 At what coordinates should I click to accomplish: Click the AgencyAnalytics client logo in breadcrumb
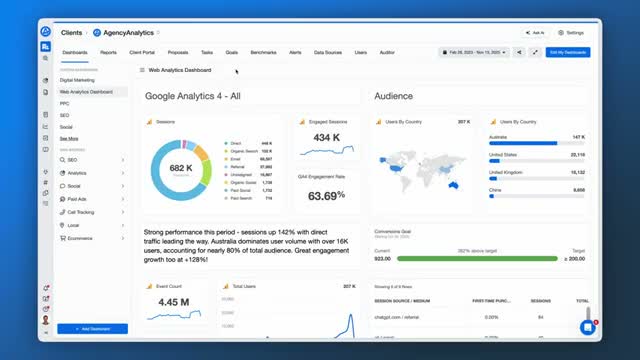click(x=97, y=33)
